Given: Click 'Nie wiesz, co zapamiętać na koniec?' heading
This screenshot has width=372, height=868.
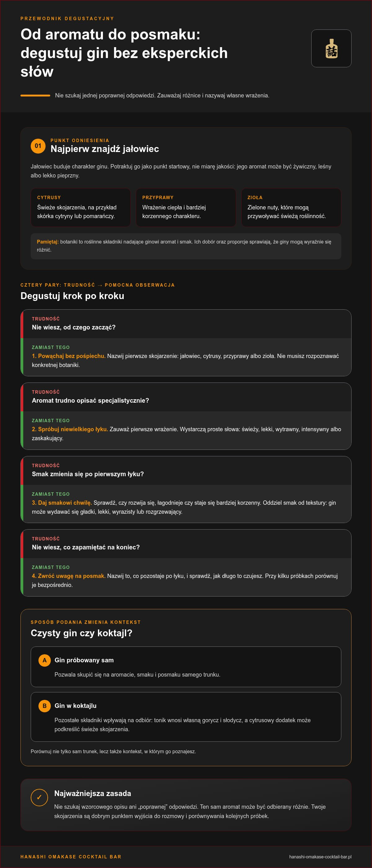Looking at the screenshot, I should [x=86, y=547].
